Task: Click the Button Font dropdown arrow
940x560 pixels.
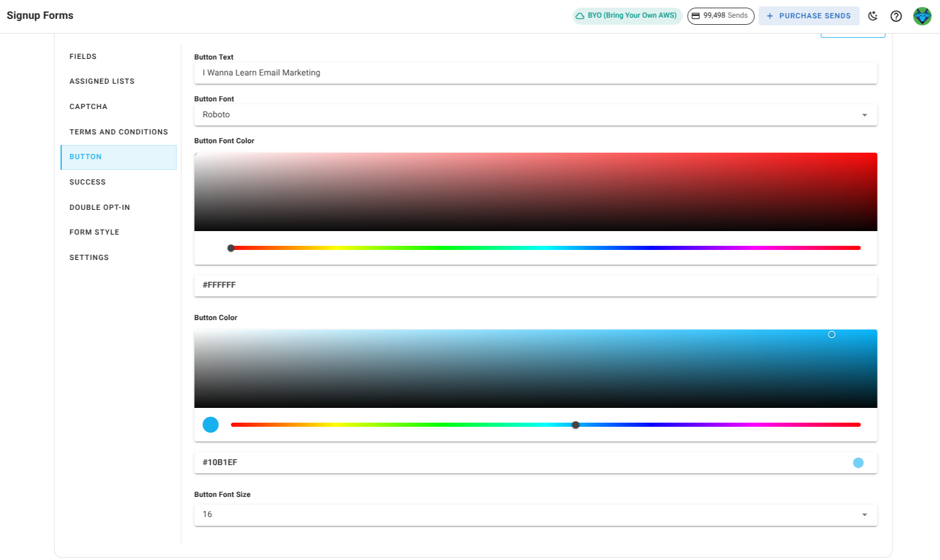Action: [x=865, y=115]
